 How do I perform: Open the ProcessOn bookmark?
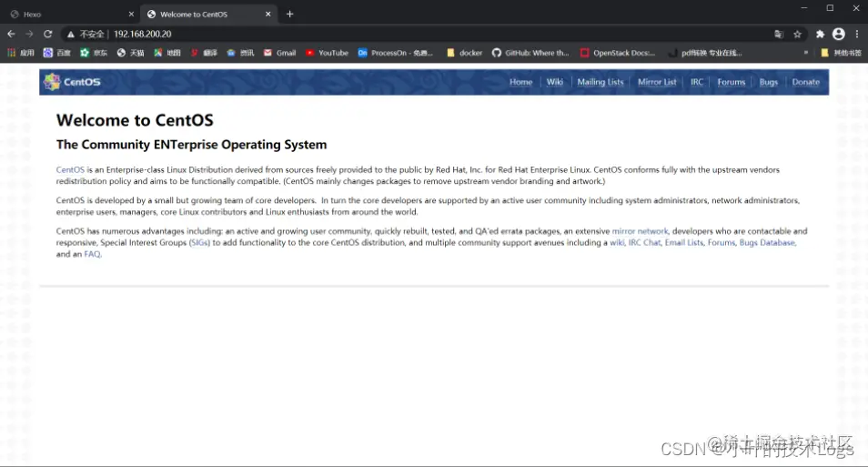[x=396, y=53]
